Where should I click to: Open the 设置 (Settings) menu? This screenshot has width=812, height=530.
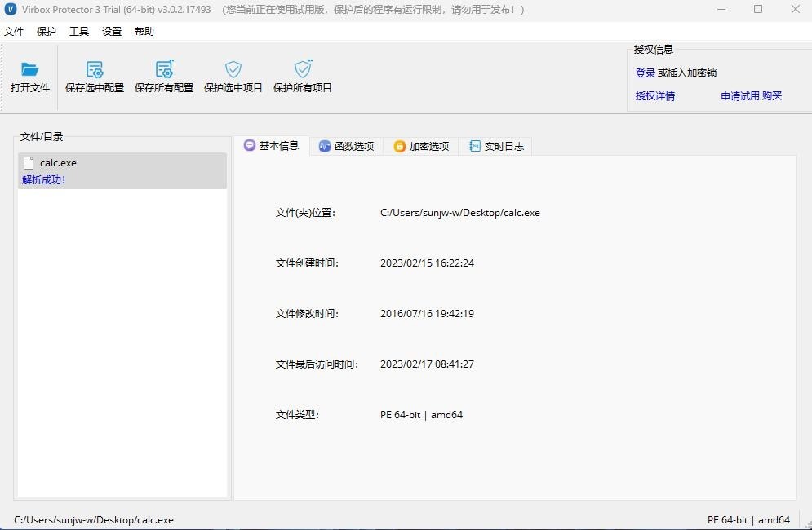112,32
